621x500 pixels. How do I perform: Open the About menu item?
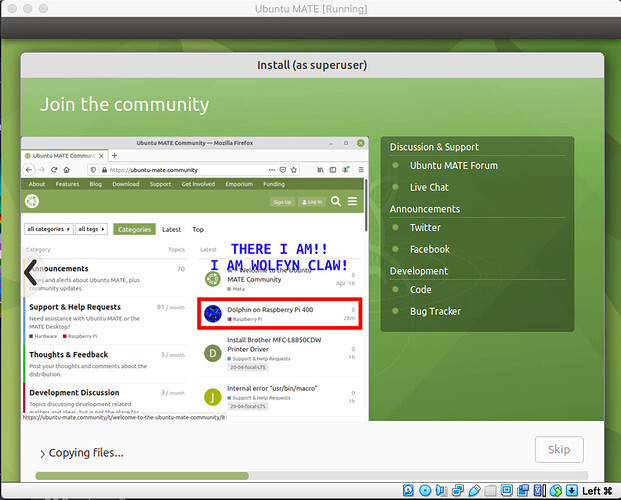point(37,184)
